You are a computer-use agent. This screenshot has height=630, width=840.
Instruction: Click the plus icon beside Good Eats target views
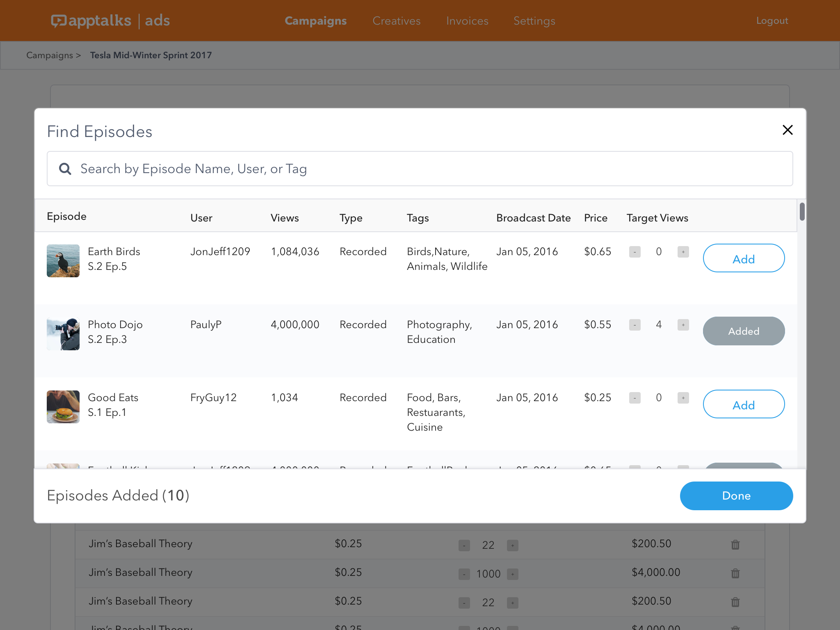point(683,397)
